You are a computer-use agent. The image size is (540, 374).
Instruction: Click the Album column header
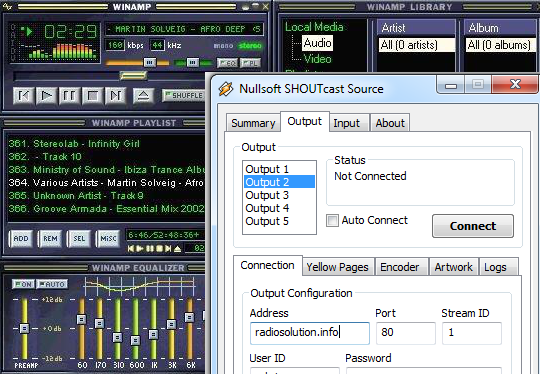tap(501, 28)
